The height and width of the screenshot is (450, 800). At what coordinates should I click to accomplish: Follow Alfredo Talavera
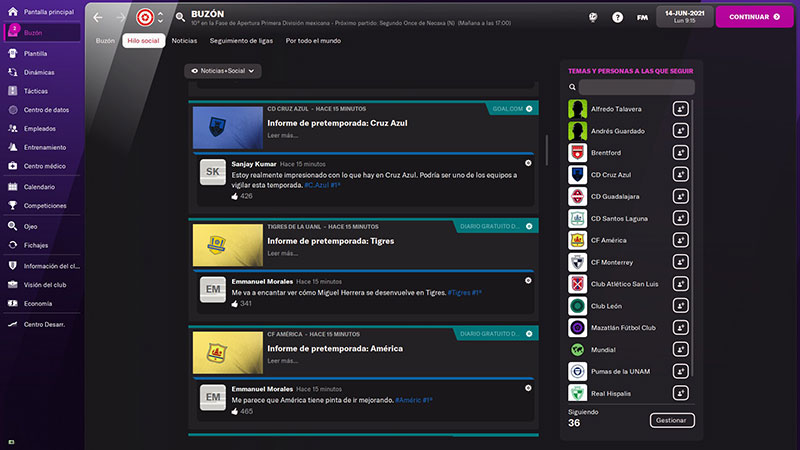pyautogui.click(x=680, y=109)
